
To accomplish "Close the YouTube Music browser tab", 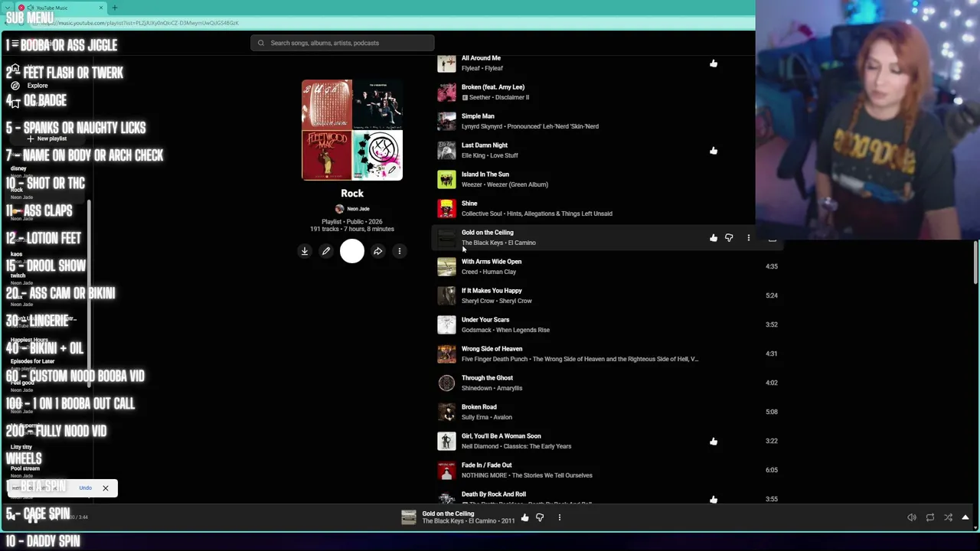I will click(100, 8).
